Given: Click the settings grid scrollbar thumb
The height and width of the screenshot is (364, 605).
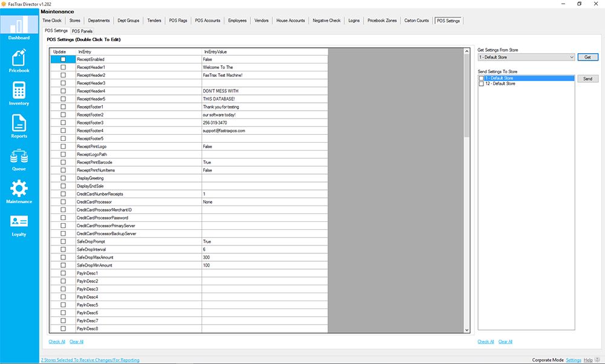Looking at the screenshot, I should click(467, 96).
